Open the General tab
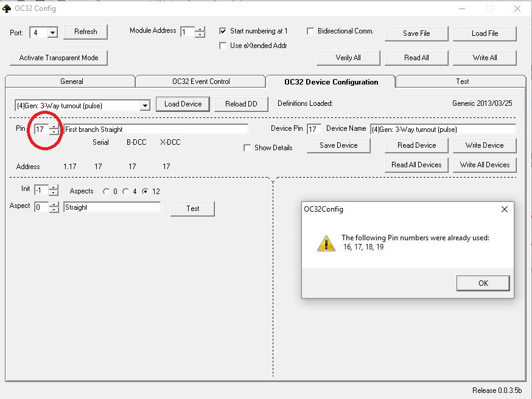Image resolution: width=532 pixels, height=399 pixels. [x=71, y=82]
